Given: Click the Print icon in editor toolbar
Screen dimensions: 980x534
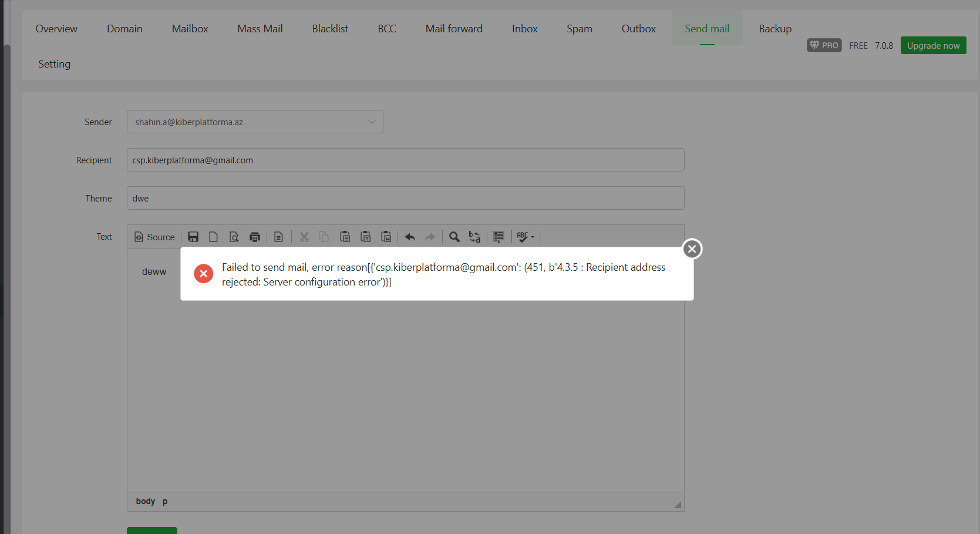Looking at the screenshot, I should click(255, 237).
